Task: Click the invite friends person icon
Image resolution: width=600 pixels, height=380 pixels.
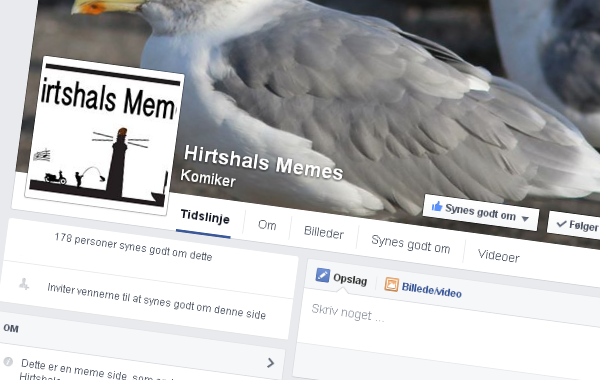Action: pyautogui.click(x=24, y=284)
